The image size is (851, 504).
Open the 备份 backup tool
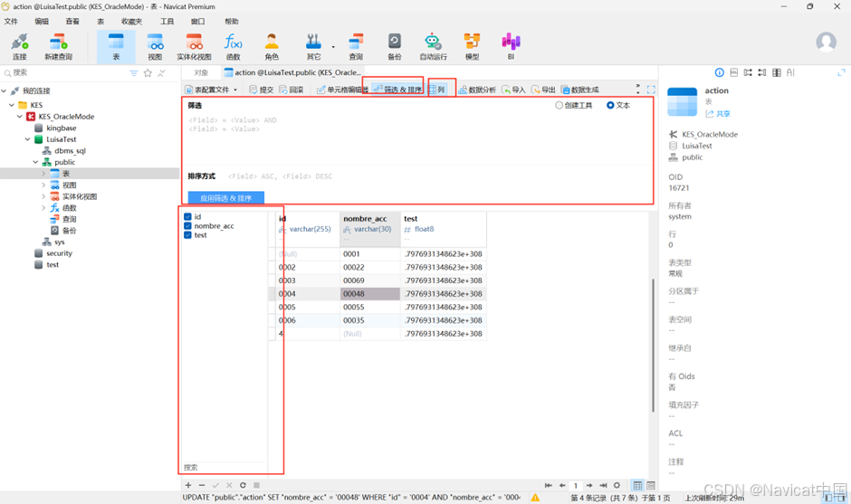click(x=395, y=47)
